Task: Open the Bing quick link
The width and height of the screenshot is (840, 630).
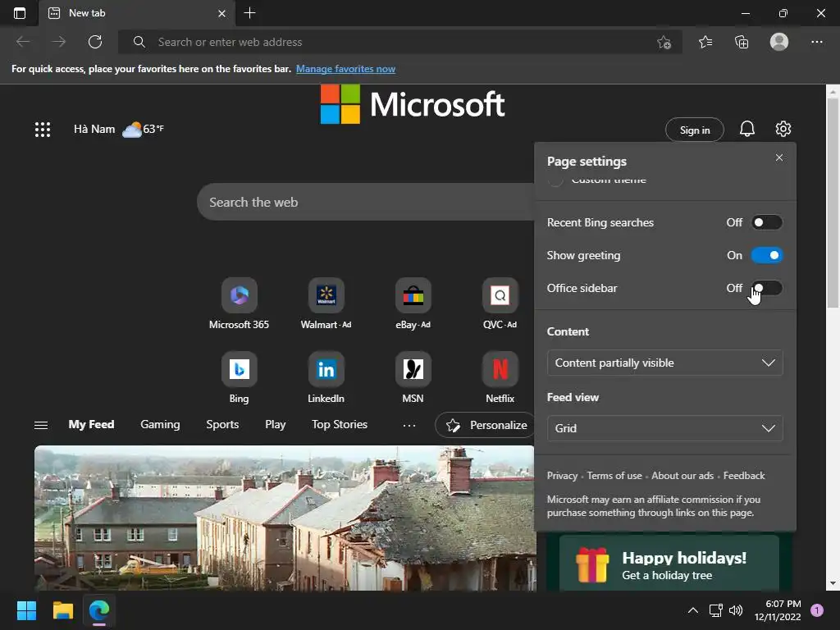Action: point(239,377)
